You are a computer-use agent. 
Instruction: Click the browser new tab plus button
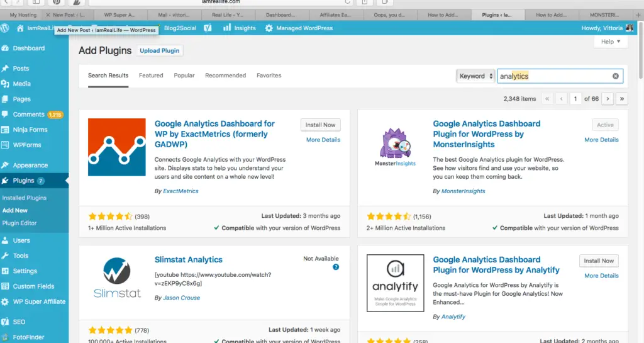click(x=638, y=14)
